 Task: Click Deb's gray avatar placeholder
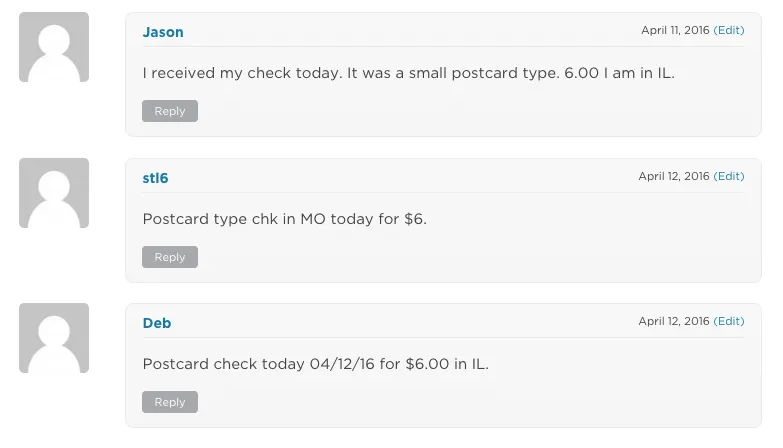click(54, 338)
